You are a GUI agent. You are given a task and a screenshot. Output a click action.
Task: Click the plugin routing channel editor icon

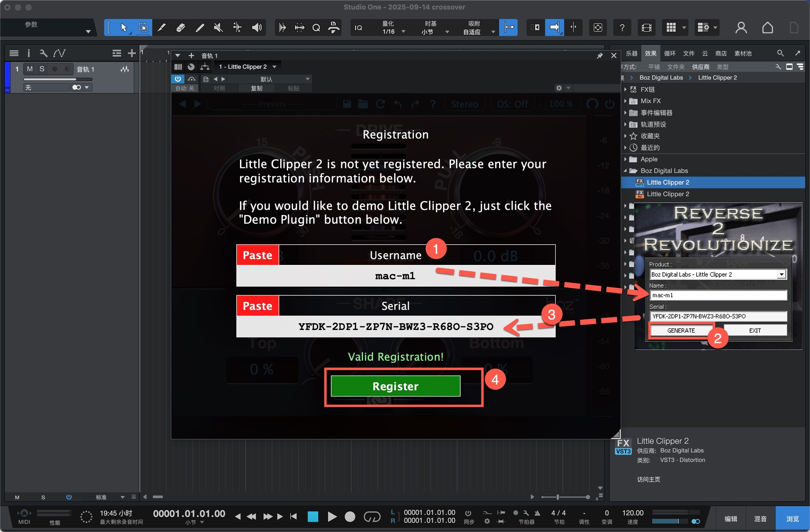point(205,67)
